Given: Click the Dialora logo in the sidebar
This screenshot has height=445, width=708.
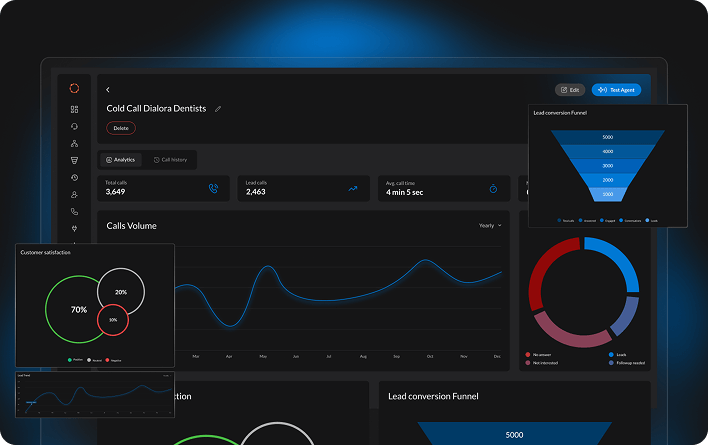Looking at the screenshot, I should click(74, 89).
